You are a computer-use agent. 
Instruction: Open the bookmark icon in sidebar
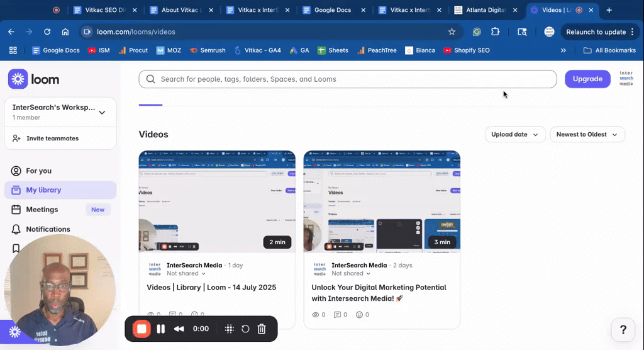click(x=16, y=249)
